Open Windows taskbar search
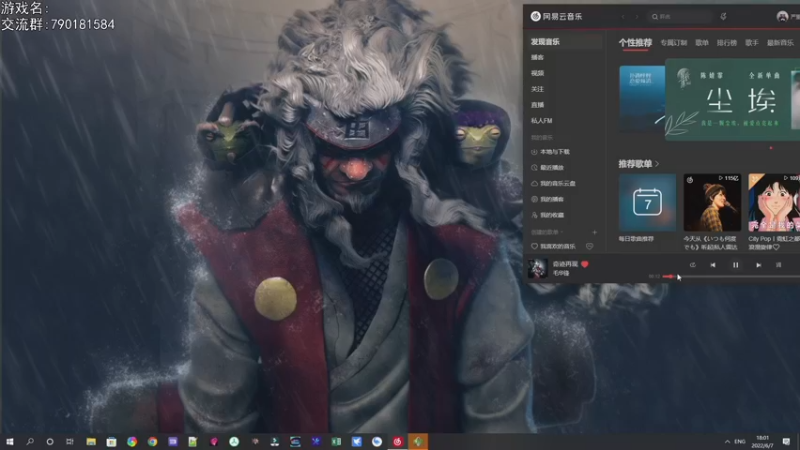Viewport: 800px width, 450px height. (30, 442)
